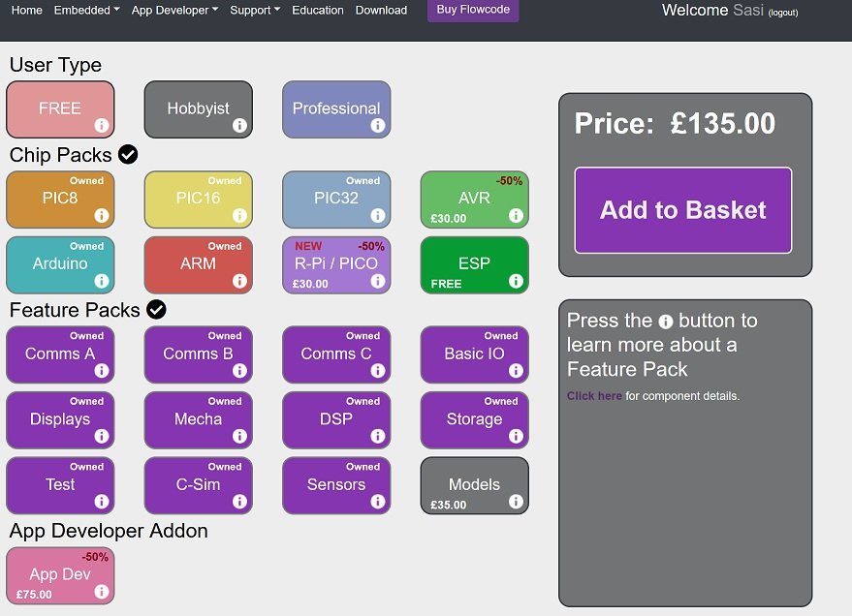This screenshot has width=852, height=616.
Task: Show info for Comms A feature pack
Action: point(101,371)
